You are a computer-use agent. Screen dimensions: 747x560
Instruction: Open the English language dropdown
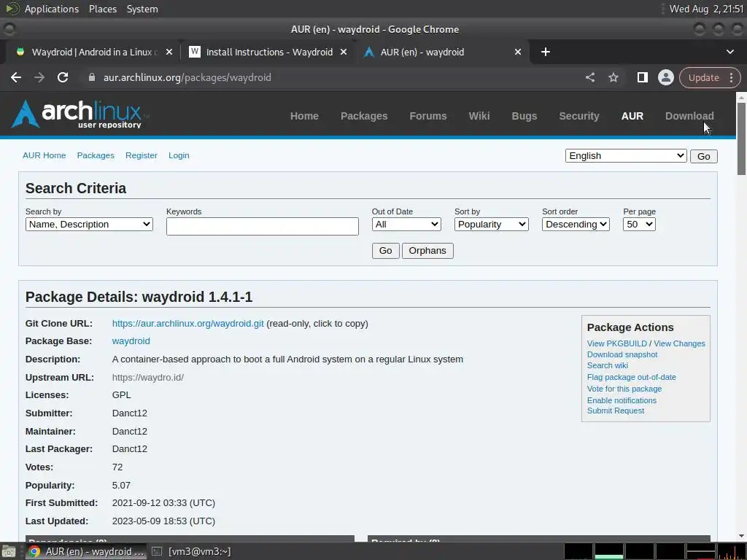(x=625, y=156)
